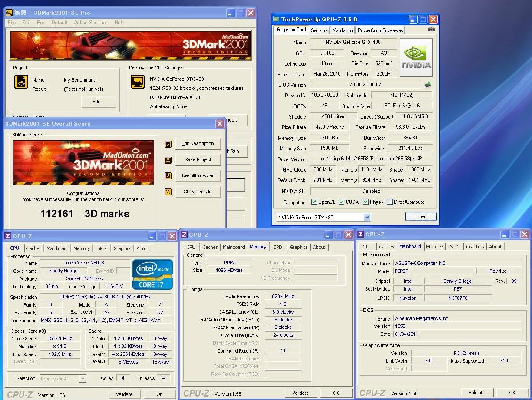Close the 3DMark2001 SE Overall Score dialog
The height and width of the screenshot is (400, 532).
220,124
